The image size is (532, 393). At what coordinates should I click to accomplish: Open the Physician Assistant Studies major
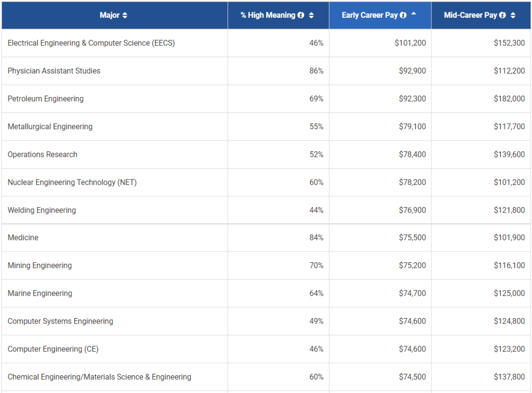pyautogui.click(x=54, y=71)
